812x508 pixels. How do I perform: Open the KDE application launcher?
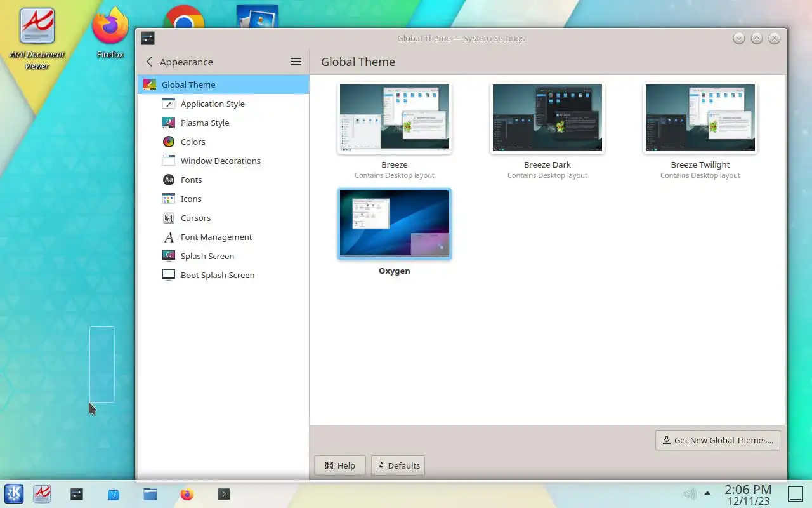(x=14, y=493)
